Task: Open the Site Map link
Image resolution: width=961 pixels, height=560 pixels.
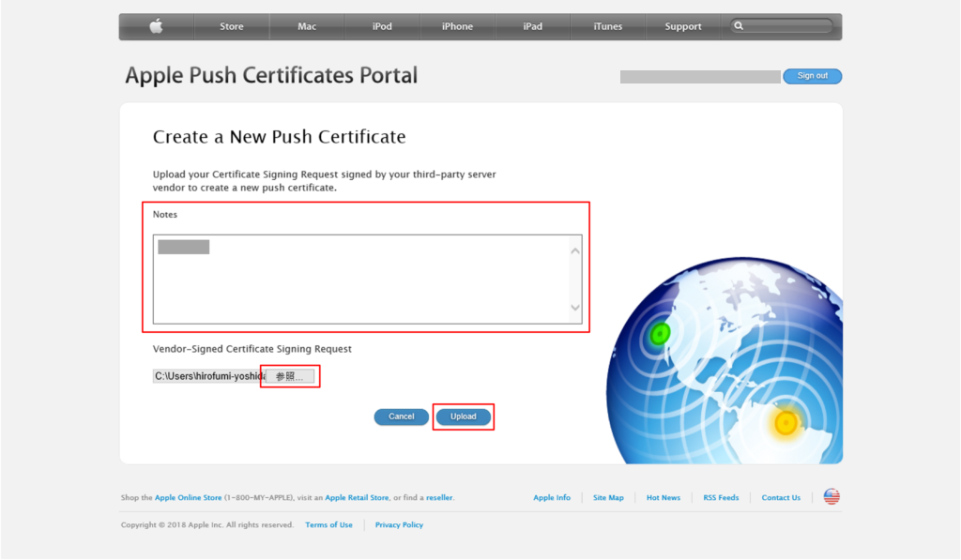Action: (608, 498)
